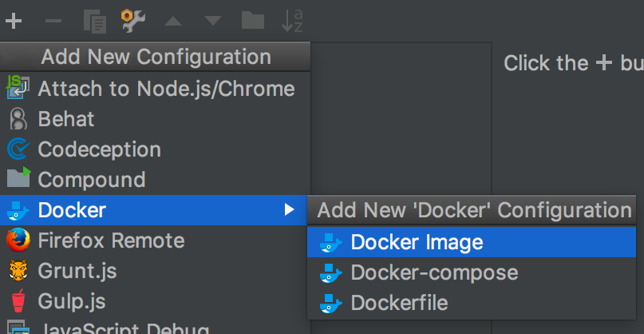Image resolution: width=644 pixels, height=334 pixels.
Task: Select Attach to Node.js/Chrome configuration
Action: pyautogui.click(x=166, y=89)
